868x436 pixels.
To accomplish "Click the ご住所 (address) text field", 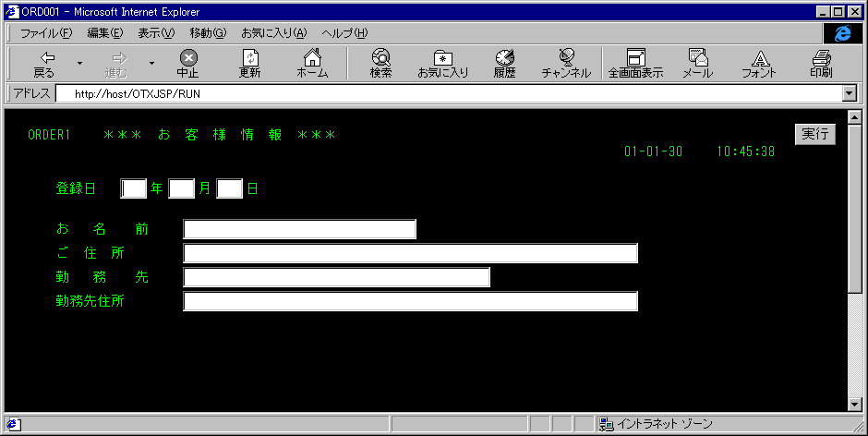I will (410, 253).
